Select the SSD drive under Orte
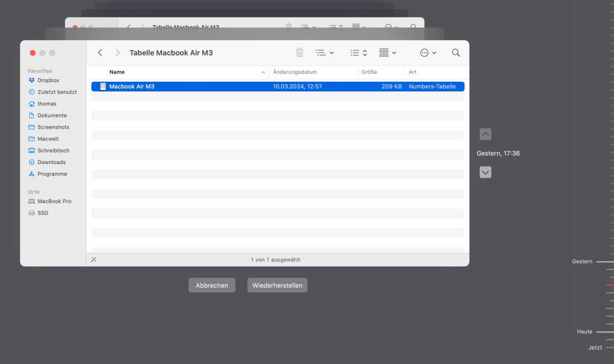The width and height of the screenshot is (614, 364). [42, 213]
